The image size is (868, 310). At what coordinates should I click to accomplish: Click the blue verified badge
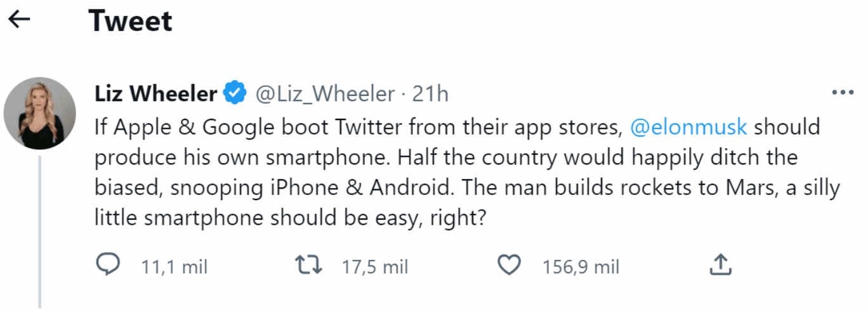pos(235,94)
